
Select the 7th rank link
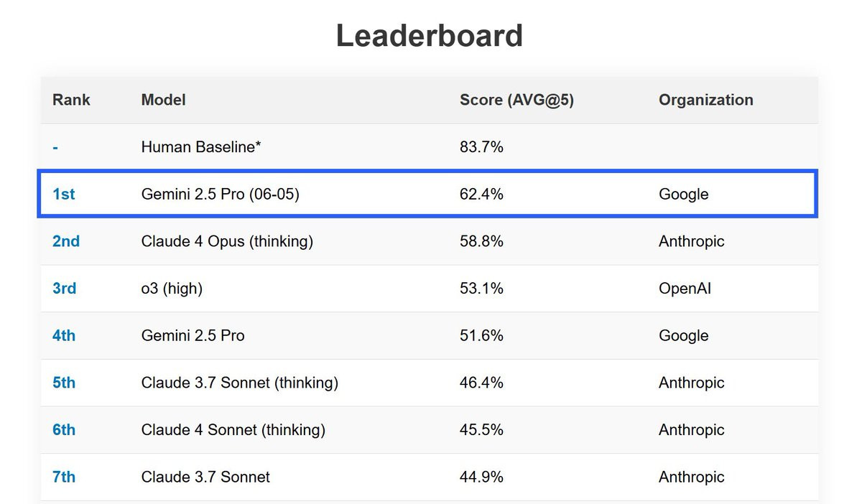(64, 477)
